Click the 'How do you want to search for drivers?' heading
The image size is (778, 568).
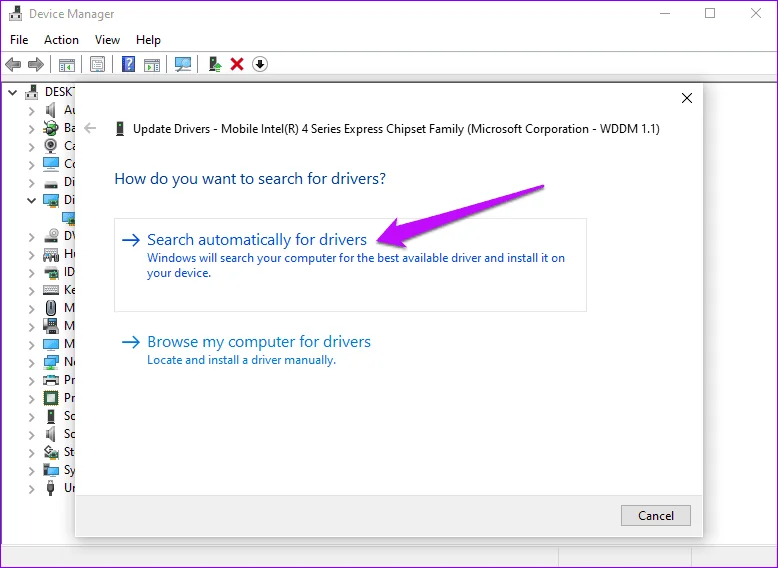pos(250,179)
